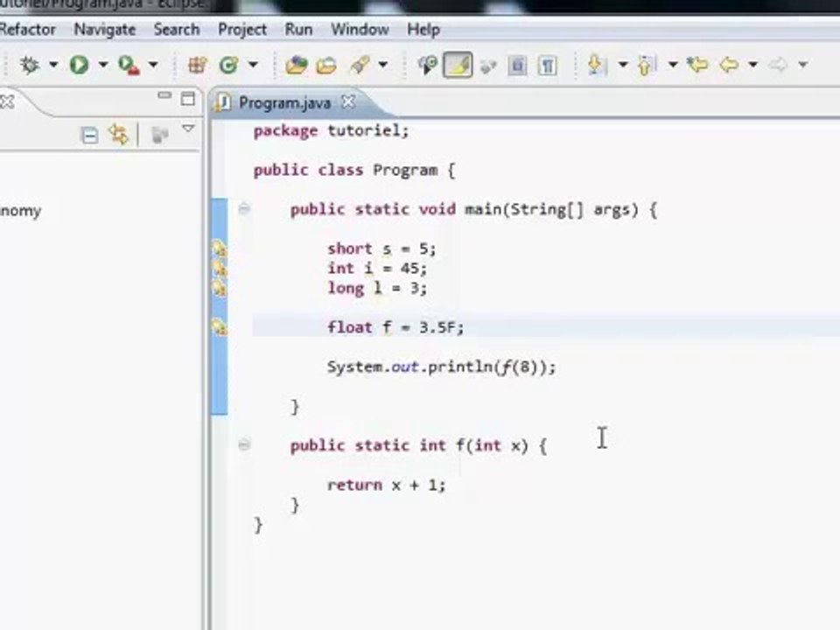840x630 pixels.
Task: Open the Help menu
Action: pos(423,30)
